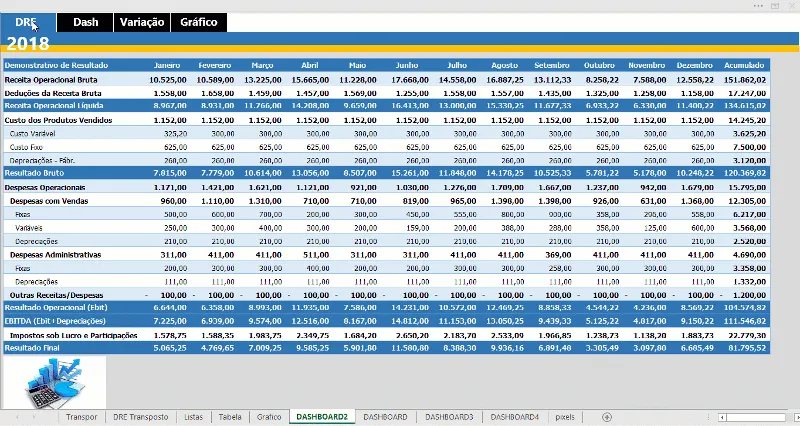Open the Tabela sheet tab
The height and width of the screenshot is (426, 800).
[230, 417]
